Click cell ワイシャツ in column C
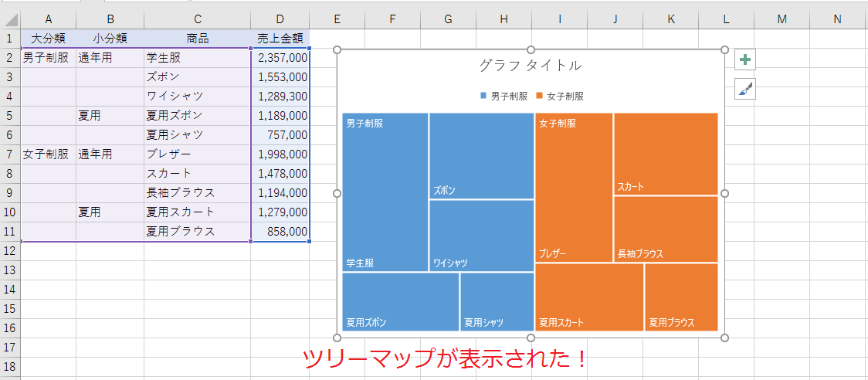The image size is (868, 380). (x=198, y=97)
